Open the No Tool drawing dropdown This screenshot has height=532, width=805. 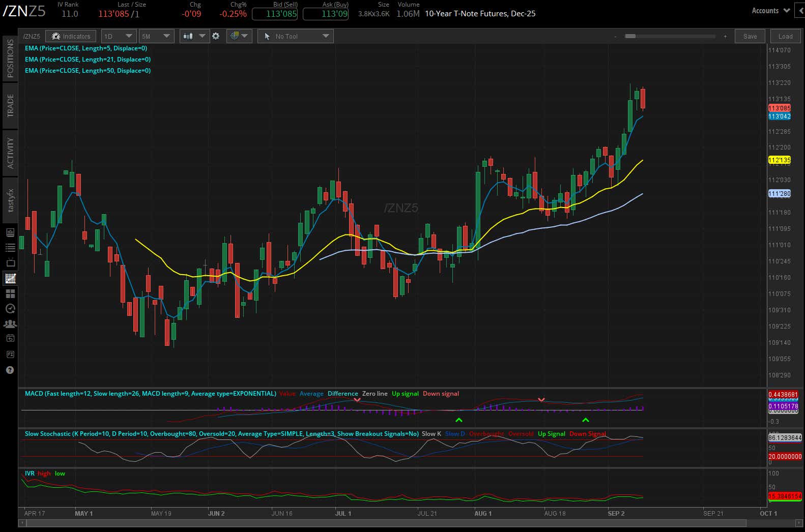click(x=296, y=36)
